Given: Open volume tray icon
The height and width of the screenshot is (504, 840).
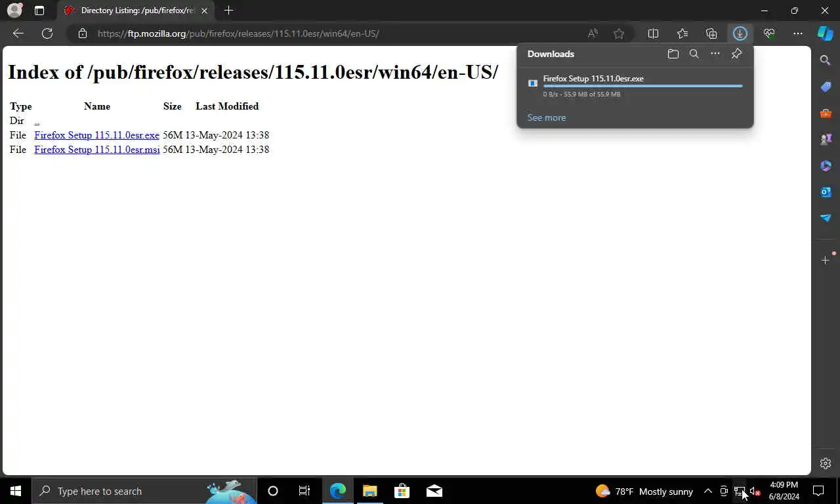Looking at the screenshot, I should (755, 491).
